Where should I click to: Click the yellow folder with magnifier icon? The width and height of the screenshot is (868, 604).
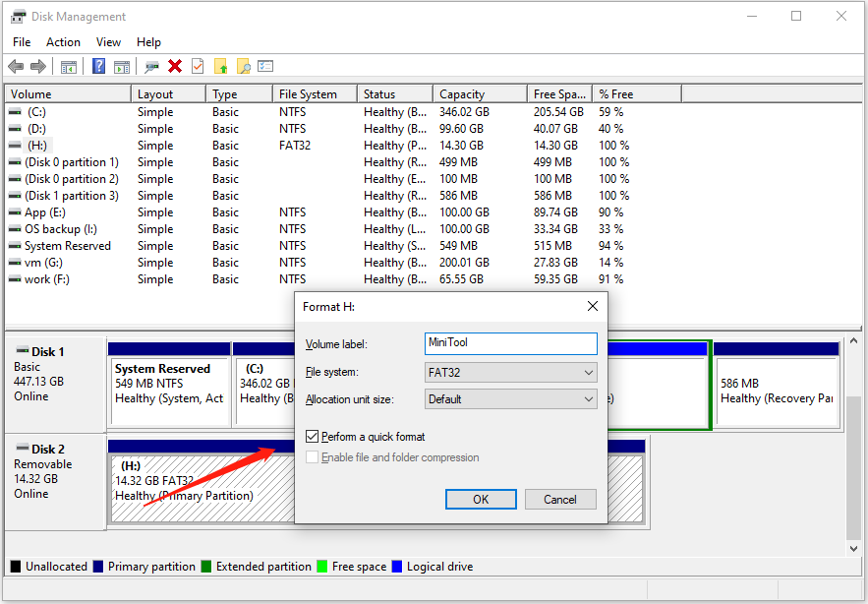[x=243, y=66]
